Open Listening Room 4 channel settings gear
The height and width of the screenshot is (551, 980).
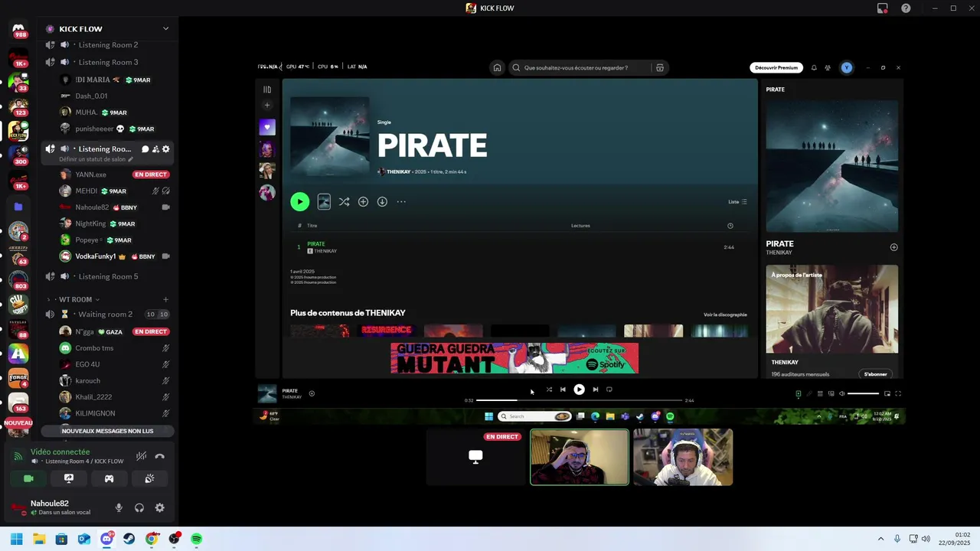pyautogui.click(x=166, y=149)
